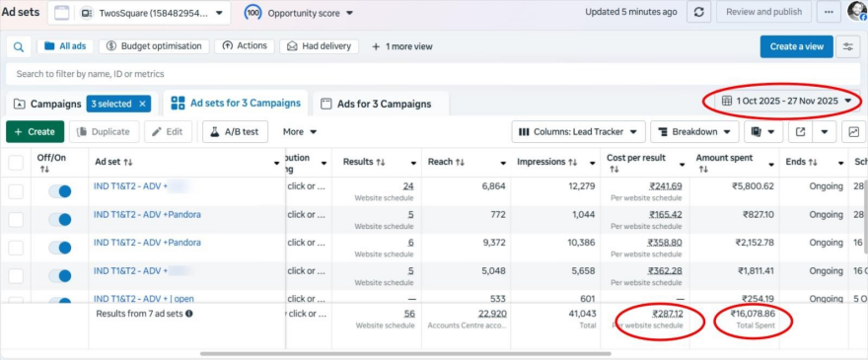The height and width of the screenshot is (361, 868).
Task: Turn off ad set with reach 6,864
Action: 60,191
